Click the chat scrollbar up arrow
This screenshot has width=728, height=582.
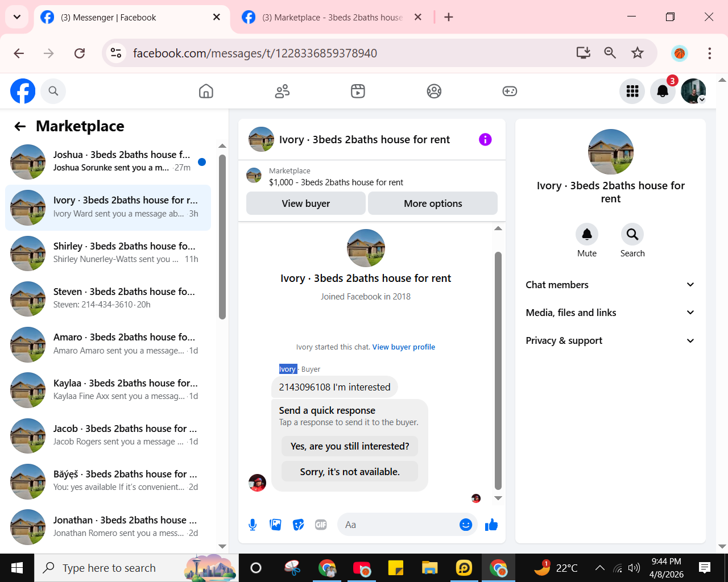(498, 228)
